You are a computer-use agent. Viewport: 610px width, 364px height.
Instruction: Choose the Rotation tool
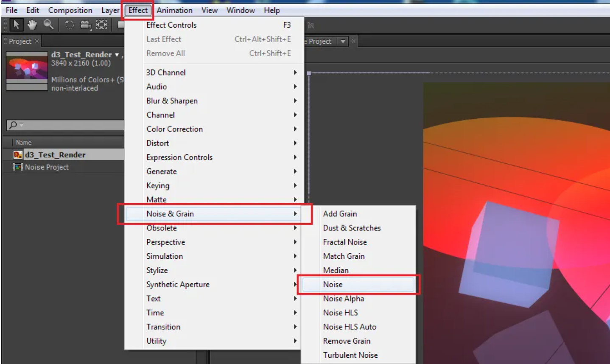70,25
